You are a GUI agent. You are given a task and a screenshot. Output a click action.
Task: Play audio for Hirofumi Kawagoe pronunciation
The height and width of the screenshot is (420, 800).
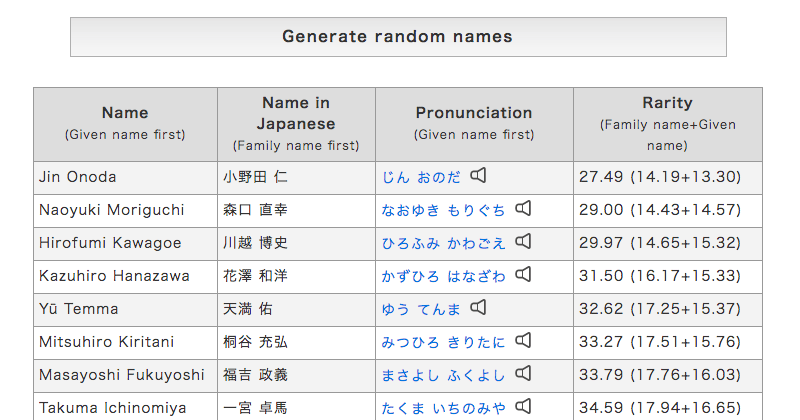pyautogui.click(x=523, y=241)
